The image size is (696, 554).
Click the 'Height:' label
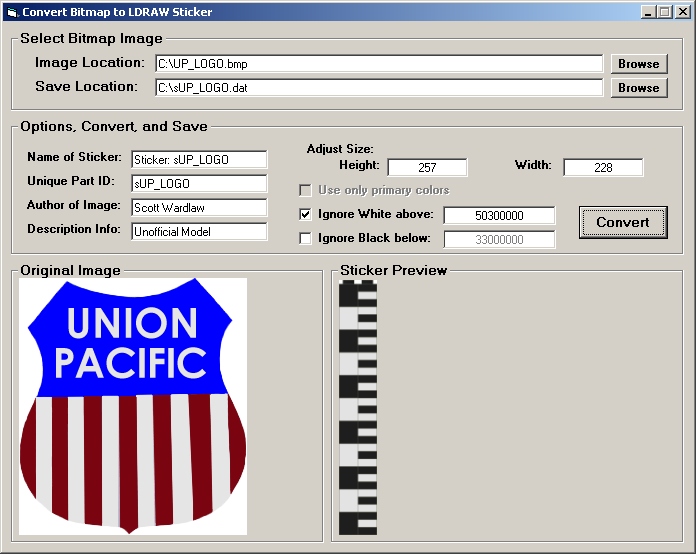(x=360, y=165)
